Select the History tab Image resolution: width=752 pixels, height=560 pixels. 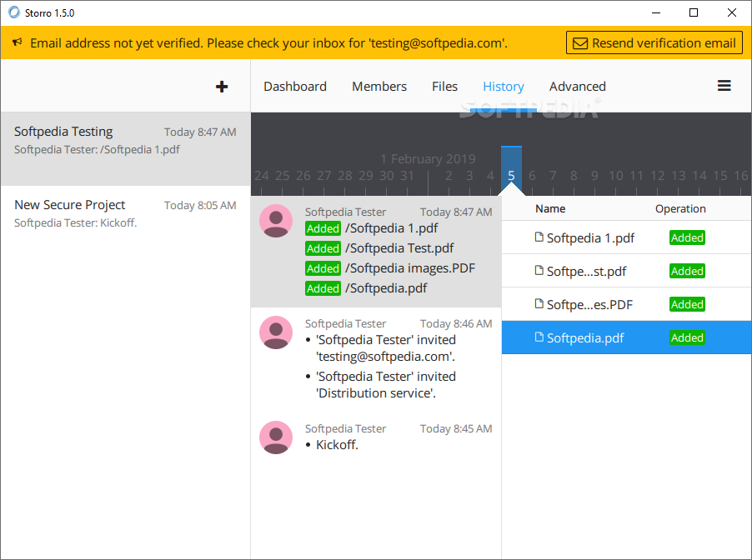pyautogui.click(x=504, y=87)
